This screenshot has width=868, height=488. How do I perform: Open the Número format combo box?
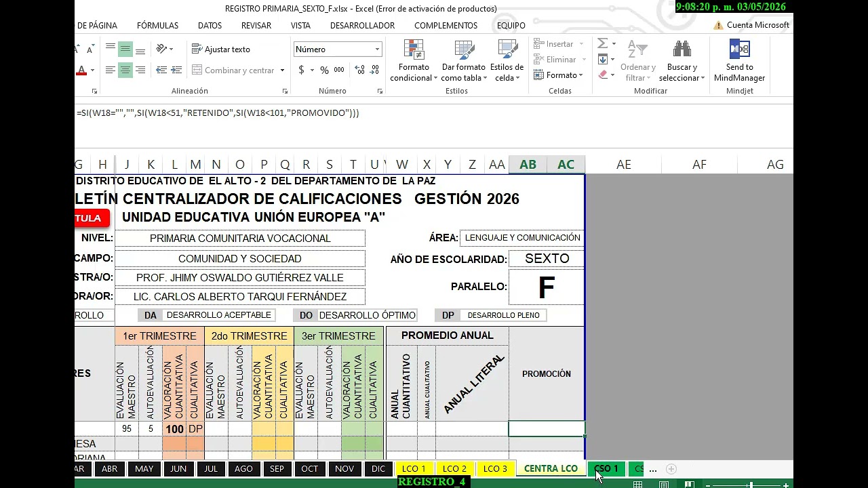point(338,49)
